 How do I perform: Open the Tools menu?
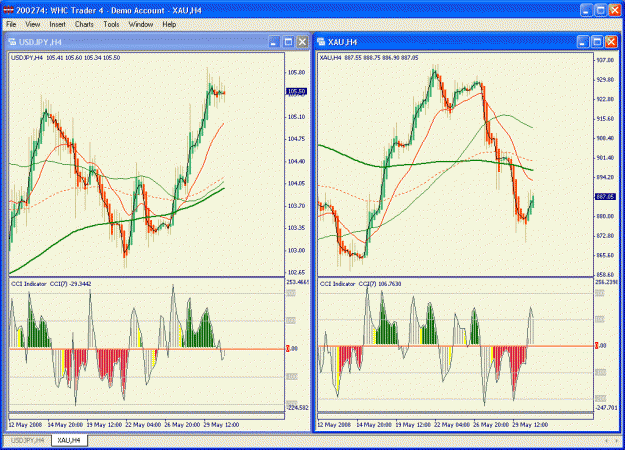pos(111,24)
